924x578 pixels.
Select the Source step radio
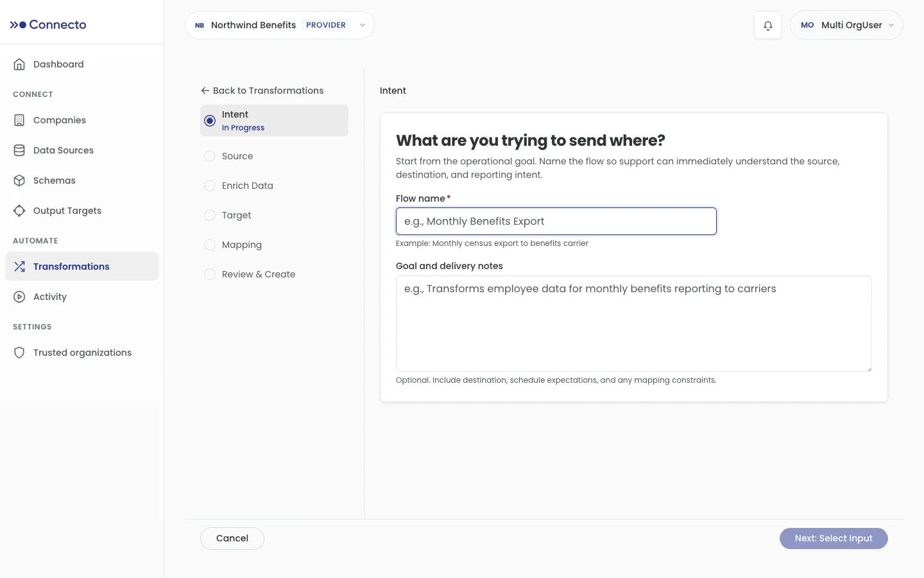[x=210, y=156]
